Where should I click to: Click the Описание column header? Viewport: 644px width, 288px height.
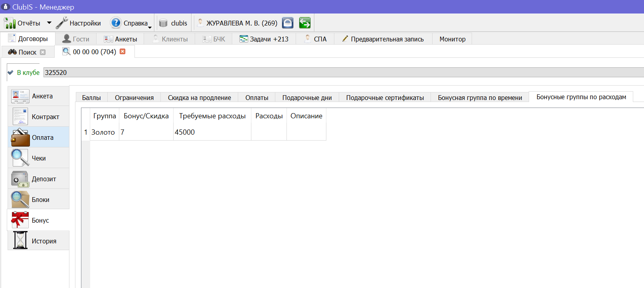click(x=306, y=116)
